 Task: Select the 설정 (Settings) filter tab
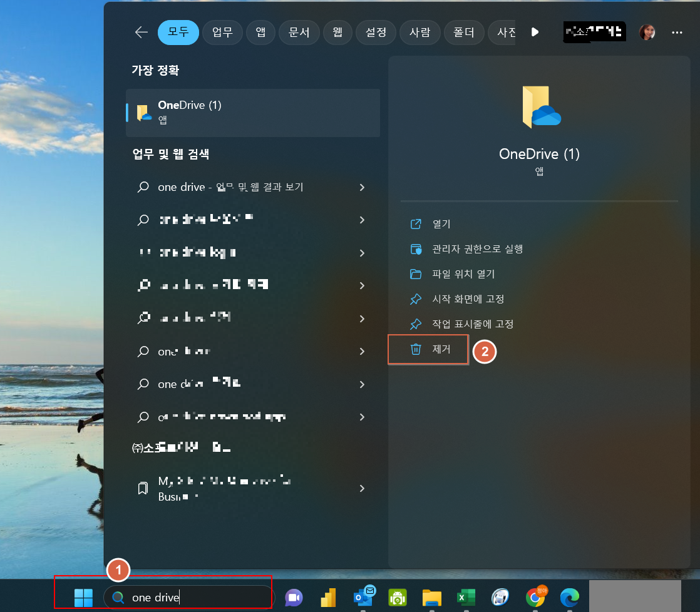(376, 32)
